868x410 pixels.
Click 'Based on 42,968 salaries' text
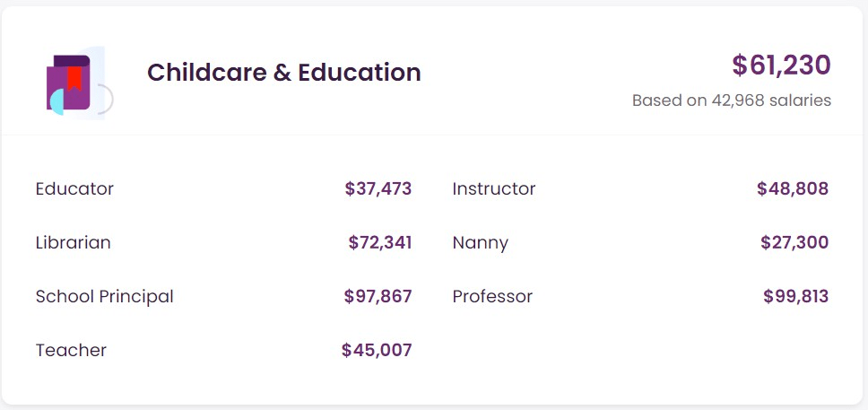(x=731, y=100)
